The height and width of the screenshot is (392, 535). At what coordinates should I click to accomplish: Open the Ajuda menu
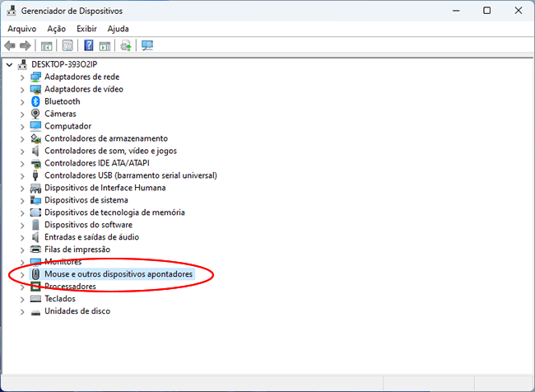[118, 29]
